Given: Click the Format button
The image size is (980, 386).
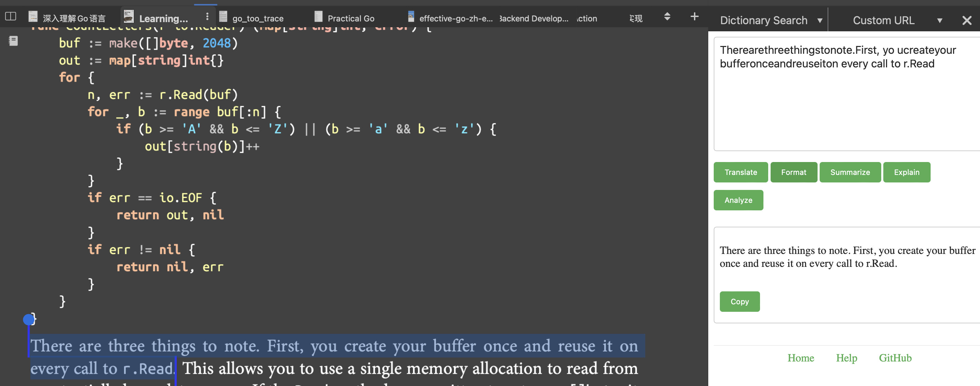Looking at the screenshot, I should point(794,172).
